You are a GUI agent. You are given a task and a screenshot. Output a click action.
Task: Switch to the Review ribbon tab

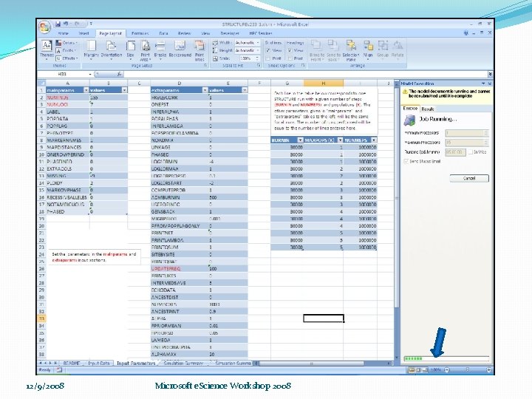point(184,33)
